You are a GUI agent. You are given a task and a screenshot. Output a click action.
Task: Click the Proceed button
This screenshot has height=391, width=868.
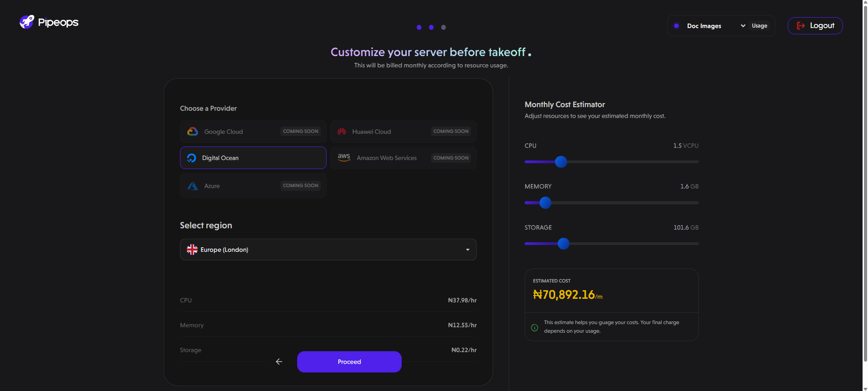[x=349, y=362]
